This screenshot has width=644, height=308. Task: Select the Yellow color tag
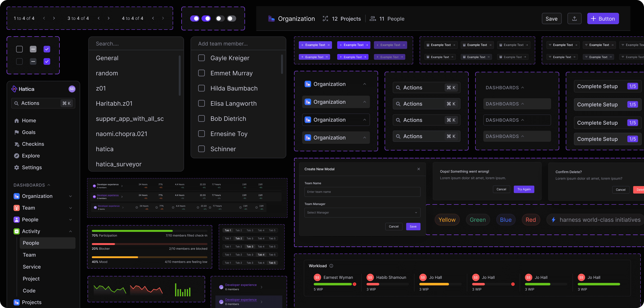447,220
